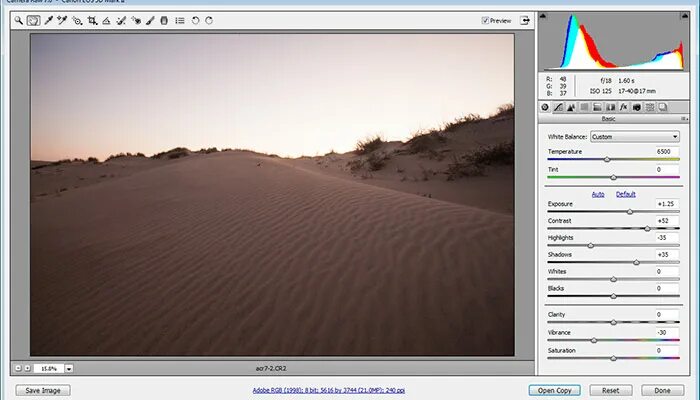
Task: Click the Exposure value field +1.25
Action: pyautogui.click(x=667, y=204)
